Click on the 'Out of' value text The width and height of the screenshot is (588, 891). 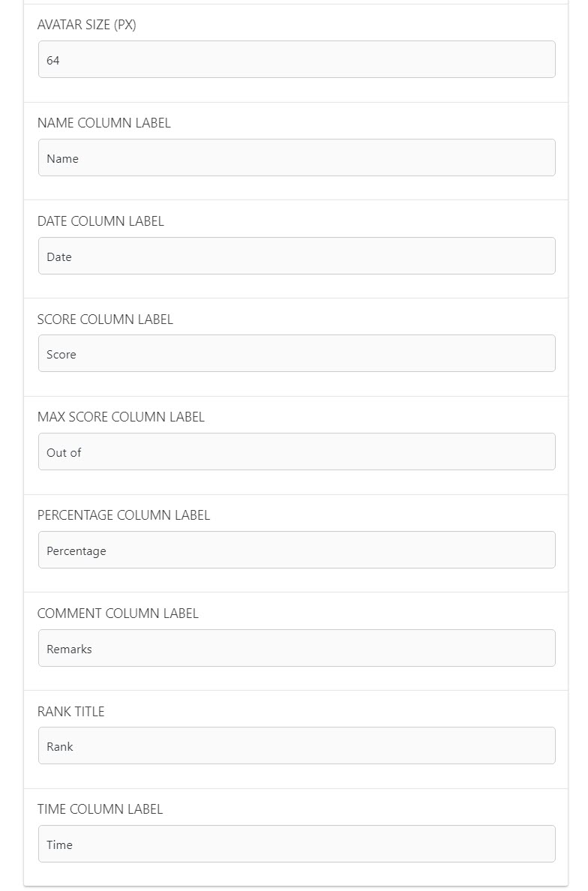[64, 453]
